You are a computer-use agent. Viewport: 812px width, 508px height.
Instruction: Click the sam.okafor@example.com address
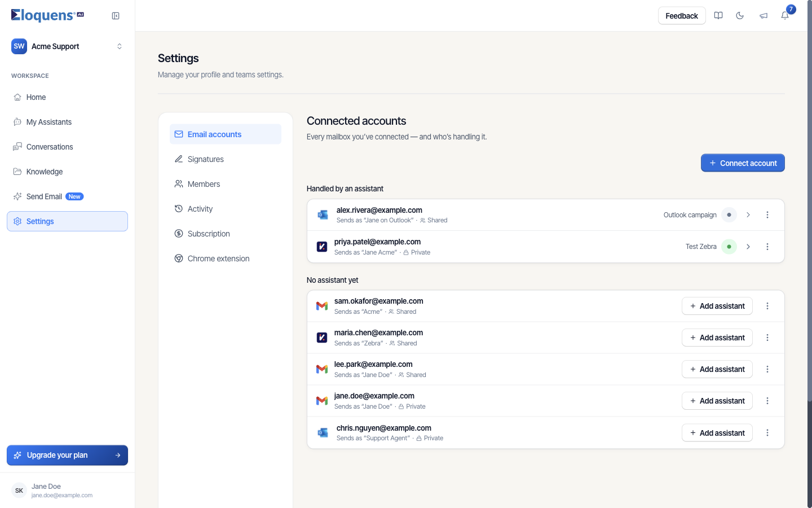coord(379,301)
